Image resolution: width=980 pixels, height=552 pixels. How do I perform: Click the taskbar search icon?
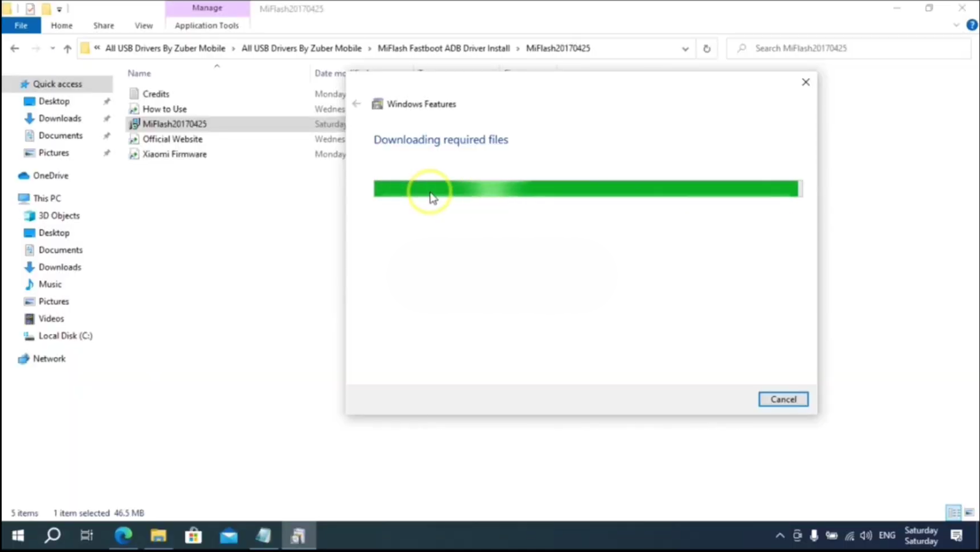(53, 536)
